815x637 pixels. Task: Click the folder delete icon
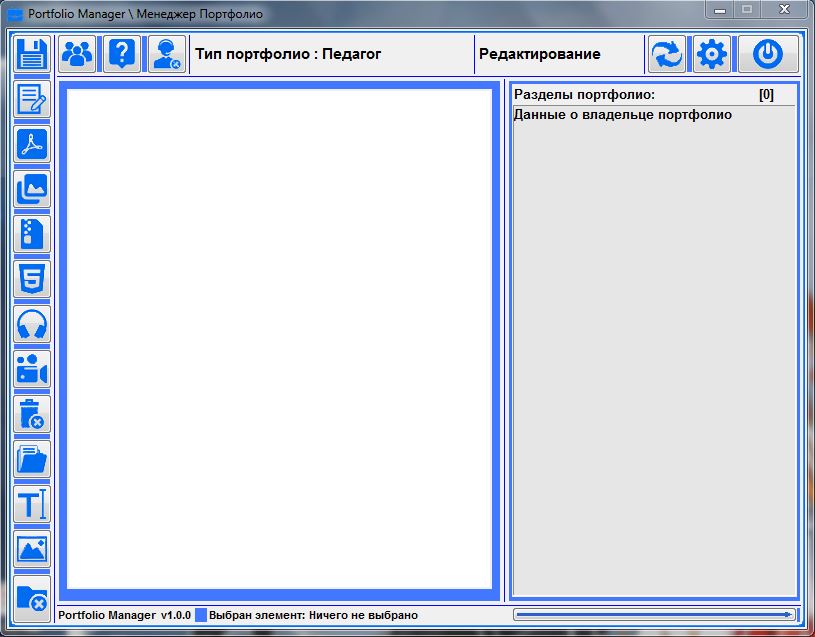pyautogui.click(x=32, y=599)
